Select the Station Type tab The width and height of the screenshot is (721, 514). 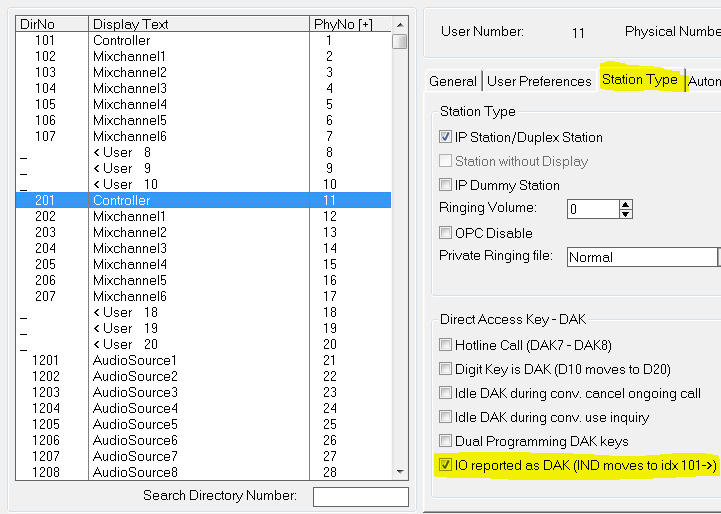639,80
